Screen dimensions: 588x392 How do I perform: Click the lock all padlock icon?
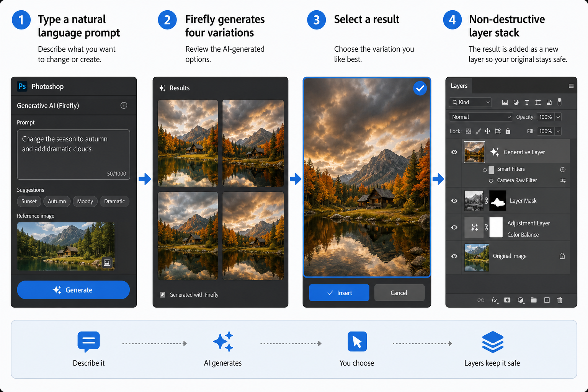coord(508,131)
